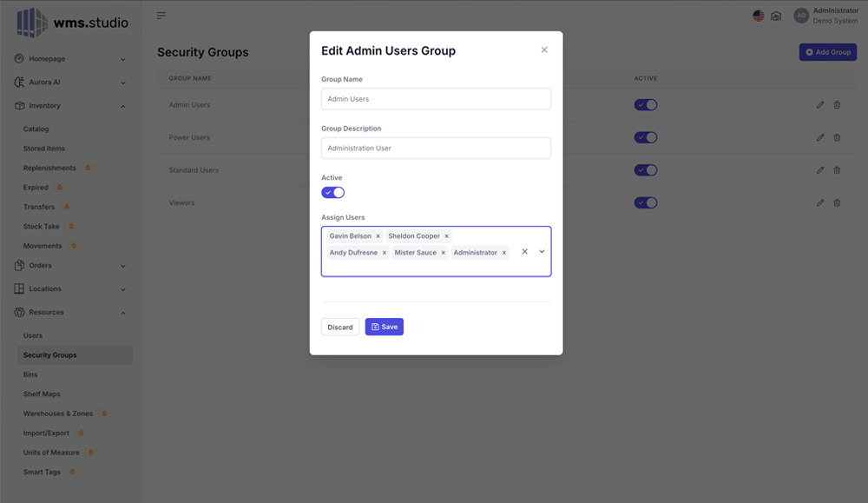
Task: Remove Gavin Belson from assigned users
Action: [378, 236]
